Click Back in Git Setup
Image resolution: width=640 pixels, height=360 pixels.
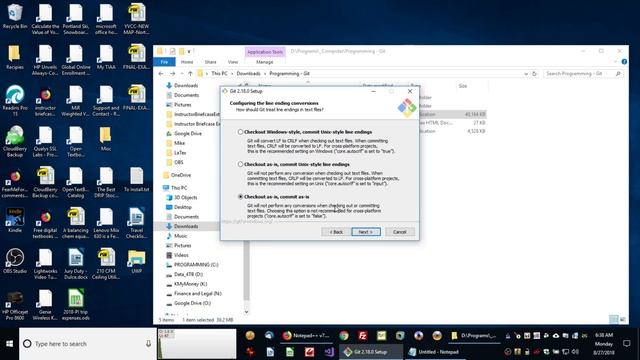[336, 232]
